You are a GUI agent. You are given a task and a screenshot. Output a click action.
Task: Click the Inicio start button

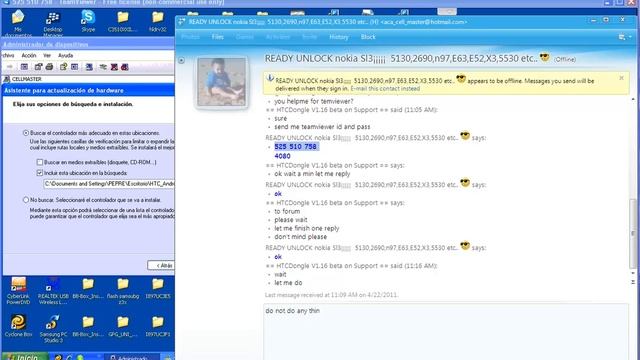click(x=24, y=356)
